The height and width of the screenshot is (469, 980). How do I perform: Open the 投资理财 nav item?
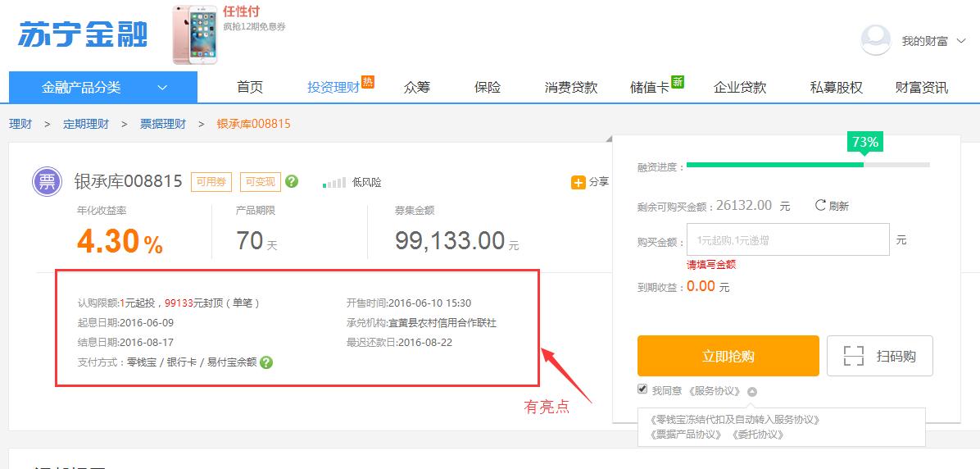tap(333, 88)
